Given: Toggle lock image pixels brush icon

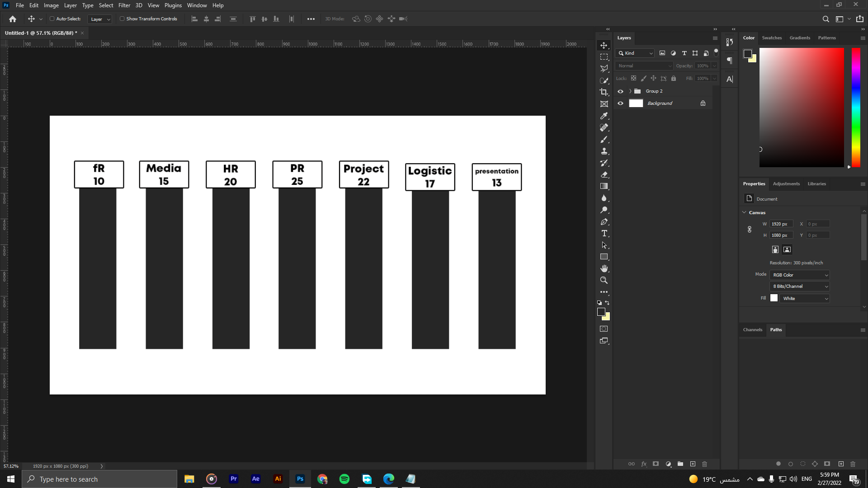Looking at the screenshot, I should tap(643, 79).
